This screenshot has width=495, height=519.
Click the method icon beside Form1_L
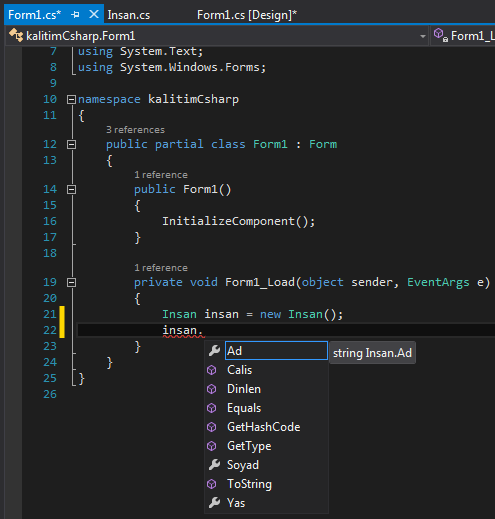click(441, 35)
